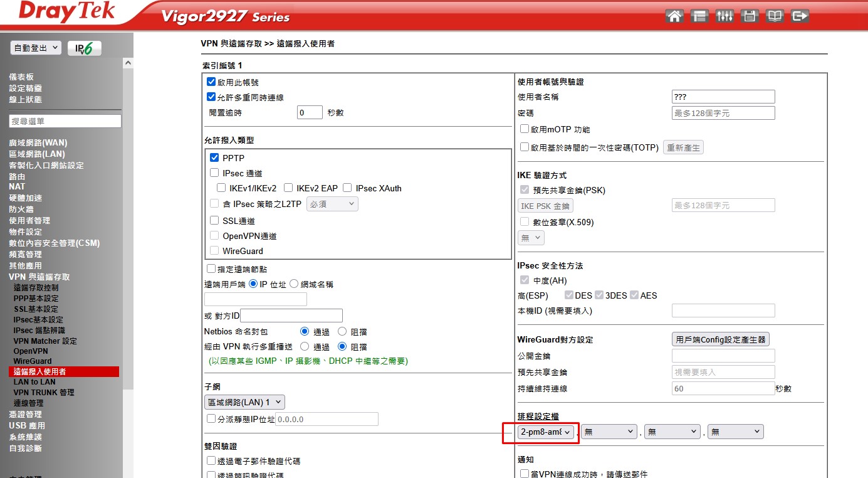
Task: Click the 使用者名稱 input field
Action: (x=723, y=97)
